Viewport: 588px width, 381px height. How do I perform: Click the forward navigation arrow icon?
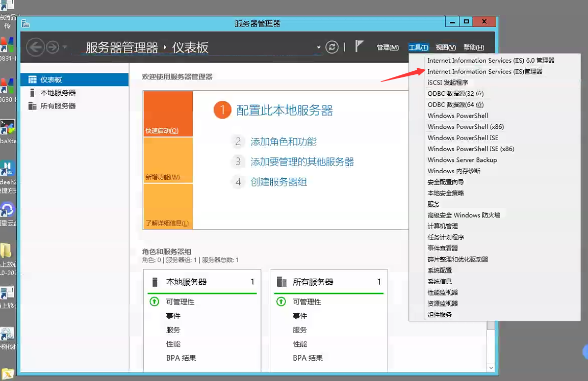click(x=53, y=47)
